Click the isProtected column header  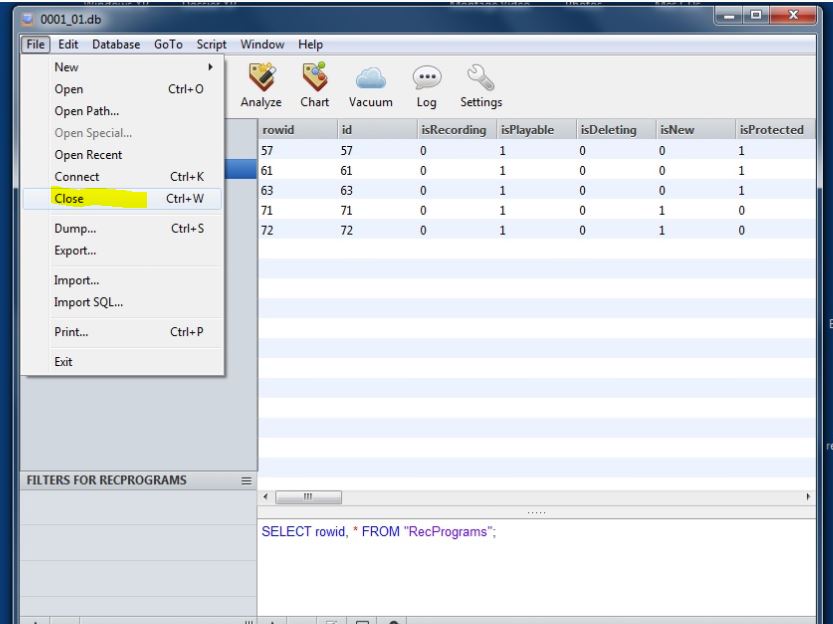771,130
